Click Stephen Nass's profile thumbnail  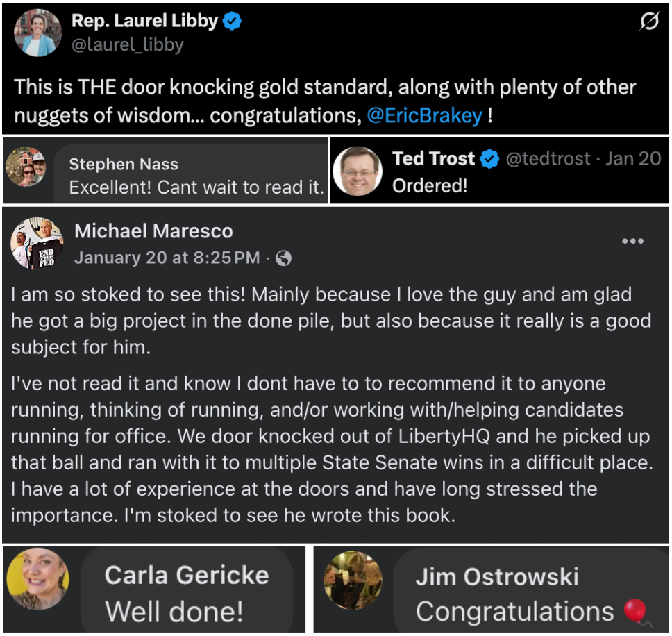(x=25, y=167)
